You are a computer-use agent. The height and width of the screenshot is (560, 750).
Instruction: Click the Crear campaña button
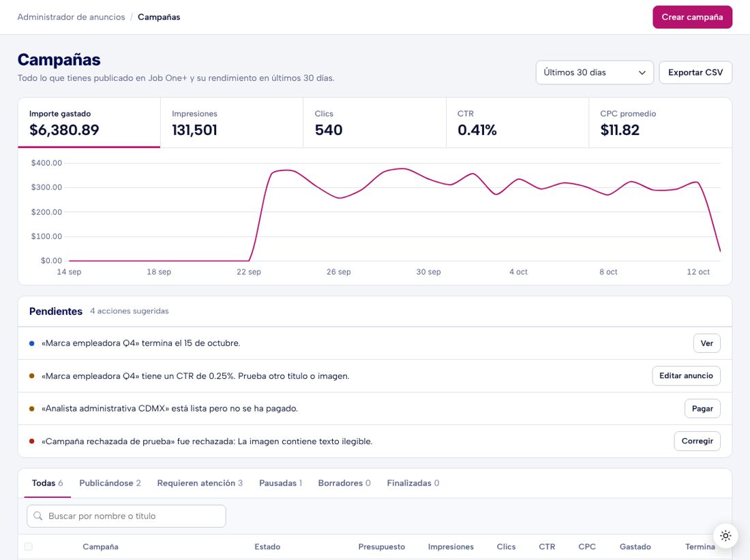tap(692, 17)
